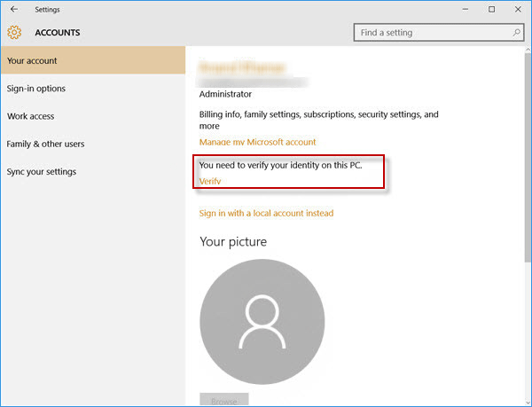Viewport: 532px width, 407px height.
Task: Choose Sign in with a local account instead
Action: pos(266,213)
